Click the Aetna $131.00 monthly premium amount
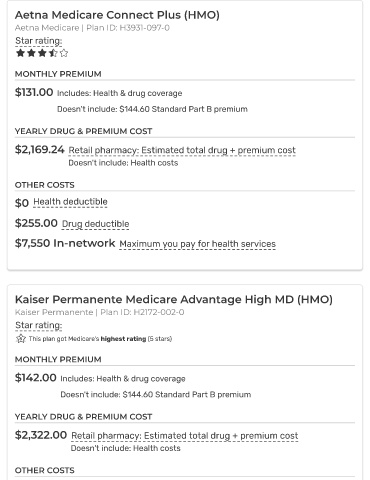The image size is (370, 480). (x=34, y=92)
